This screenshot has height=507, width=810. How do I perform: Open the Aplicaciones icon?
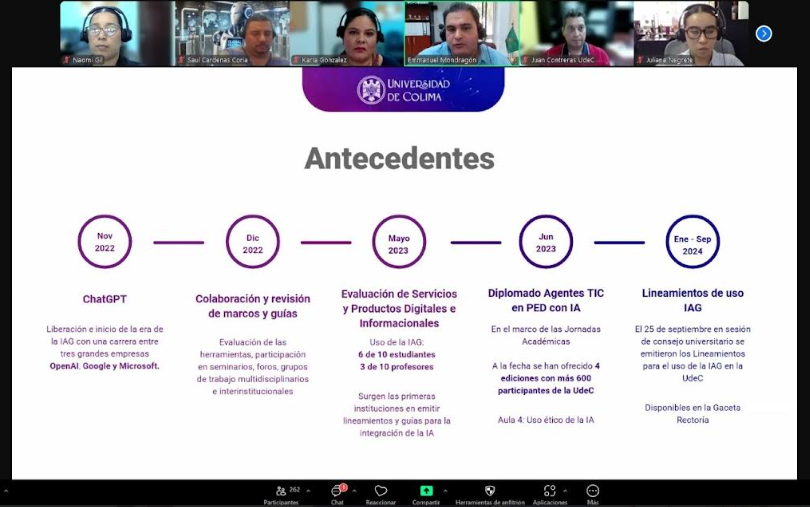pyautogui.click(x=549, y=491)
